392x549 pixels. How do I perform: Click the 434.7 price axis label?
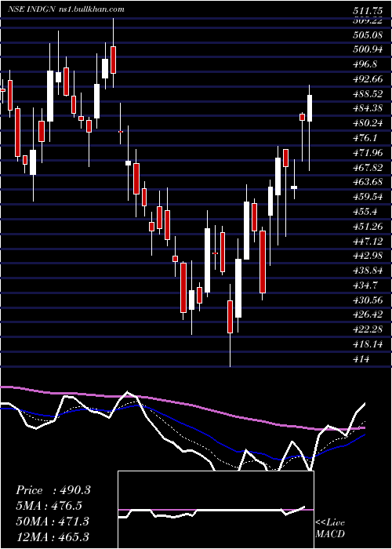[365, 285]
